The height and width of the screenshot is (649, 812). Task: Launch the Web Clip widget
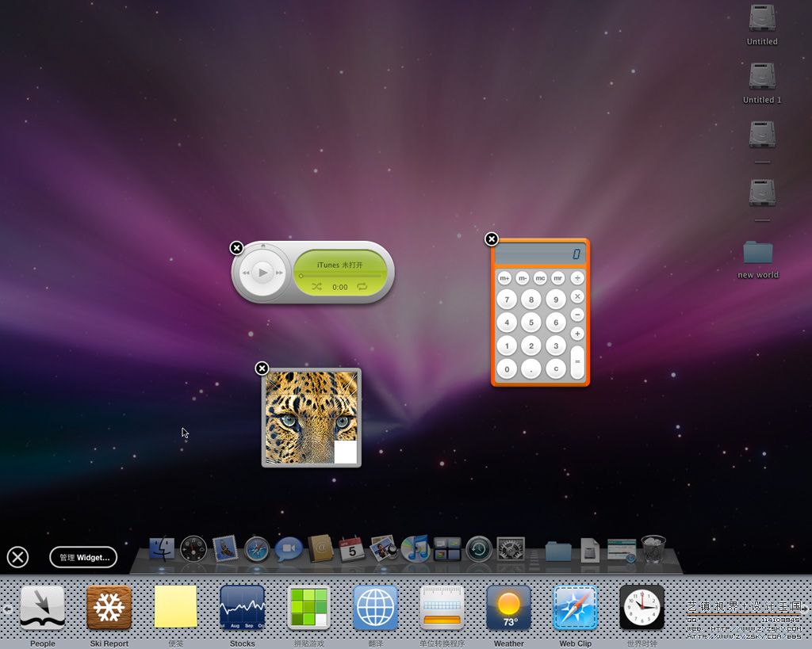[x=575, y=608]
